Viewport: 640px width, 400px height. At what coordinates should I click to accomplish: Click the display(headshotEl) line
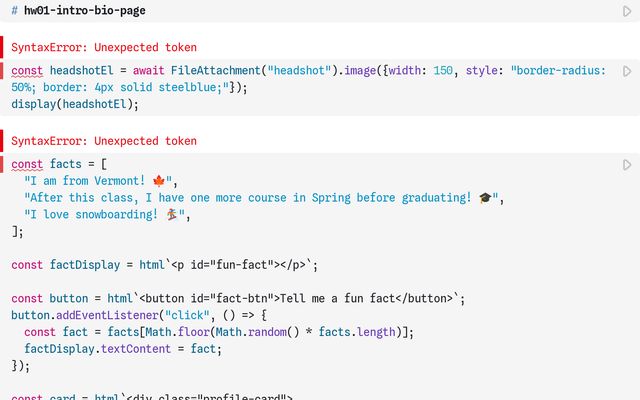pos(75,104)
